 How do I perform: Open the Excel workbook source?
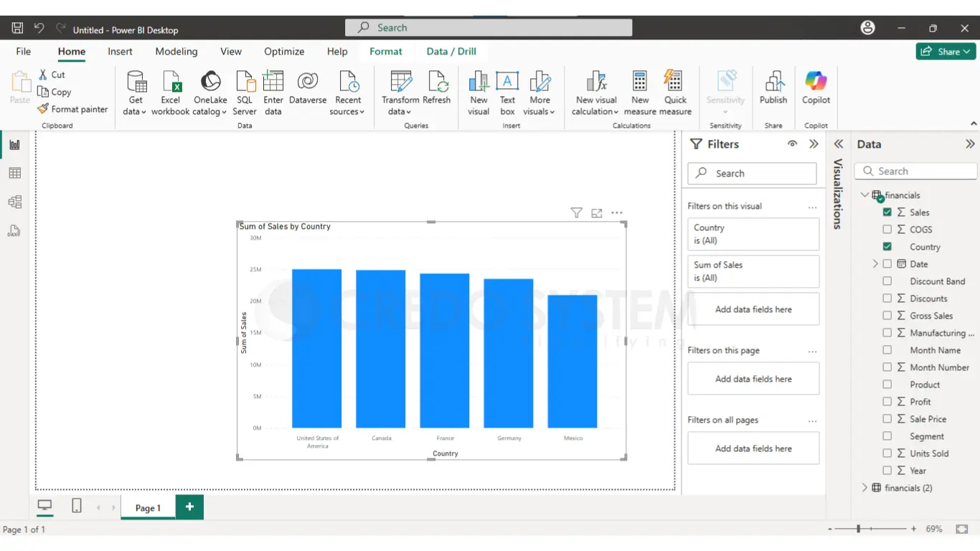pyautogui.click(x=171, y=93)
